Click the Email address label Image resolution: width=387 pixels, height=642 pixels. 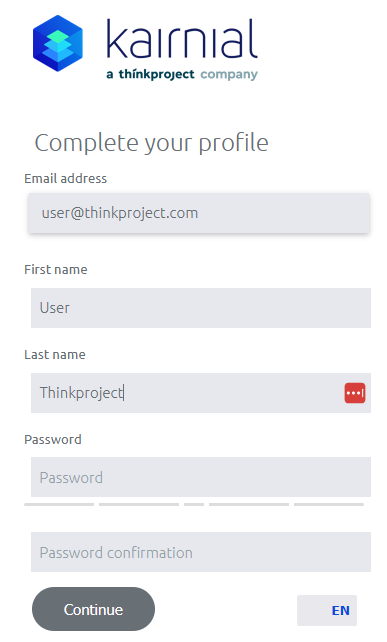(x=66, y=179)
